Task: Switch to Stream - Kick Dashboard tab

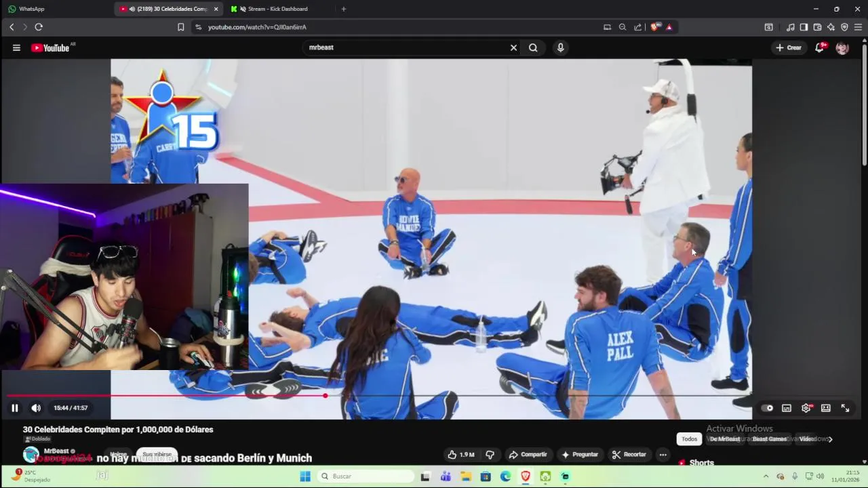Action: (x=278, y=9)
